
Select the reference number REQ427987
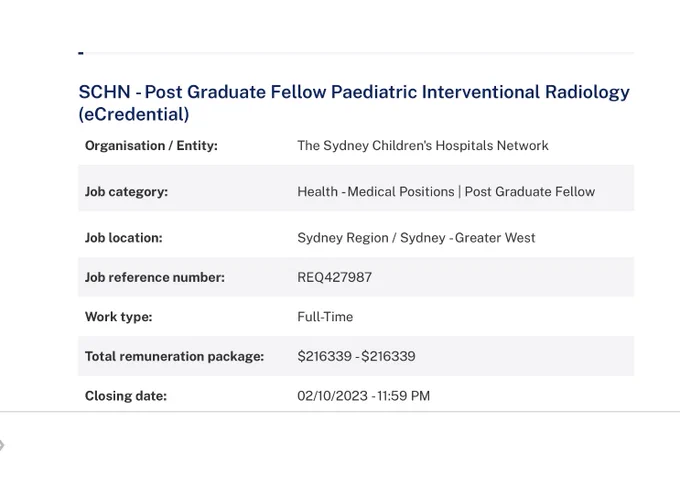pos(334,277)
